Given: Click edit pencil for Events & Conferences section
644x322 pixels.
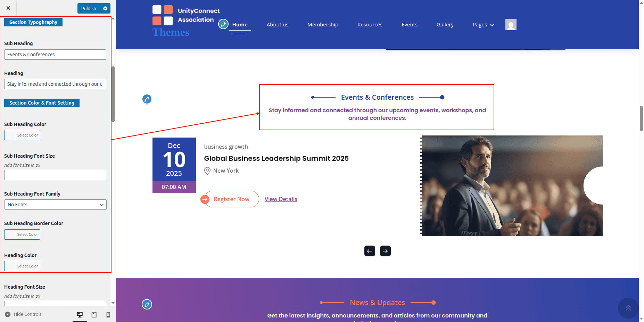Looking at the screenshot, I should coord(147,99).
